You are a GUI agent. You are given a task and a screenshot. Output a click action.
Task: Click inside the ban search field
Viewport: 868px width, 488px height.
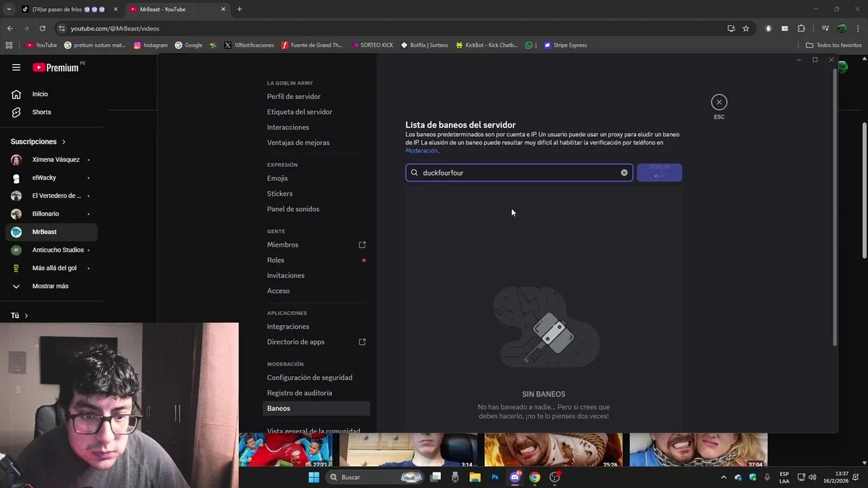[x=519, y=173]
